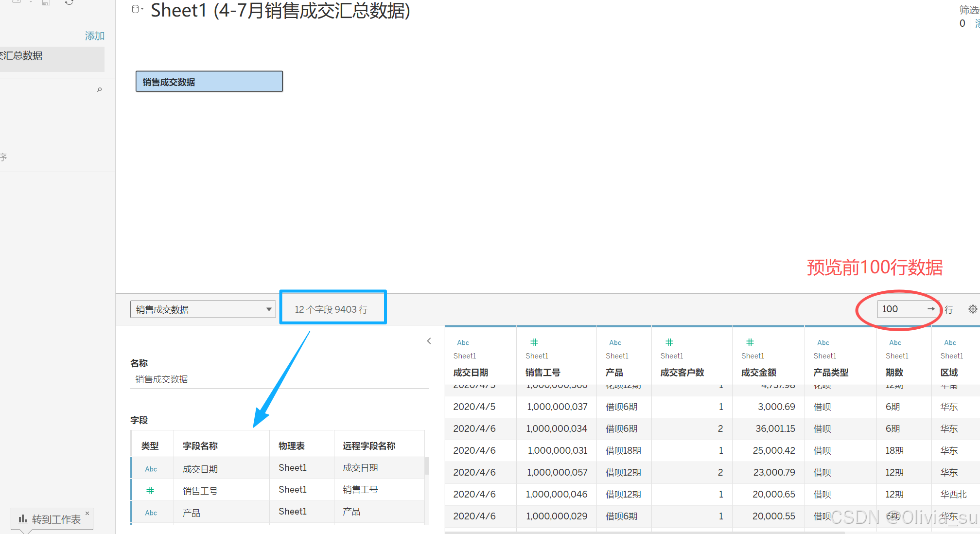980x534 pixels.
Task: Click the # type icon for 销售工号 field row
Action: coord(150,491)
